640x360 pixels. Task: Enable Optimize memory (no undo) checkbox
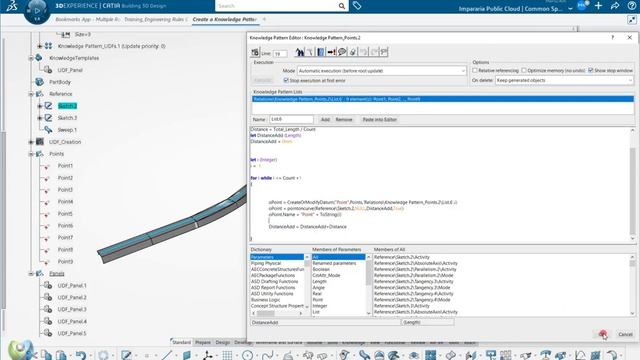click(524, 71)
